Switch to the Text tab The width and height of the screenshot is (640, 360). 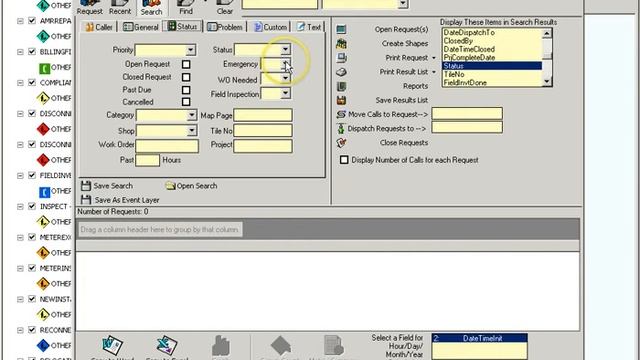click(x=309, y=27)
